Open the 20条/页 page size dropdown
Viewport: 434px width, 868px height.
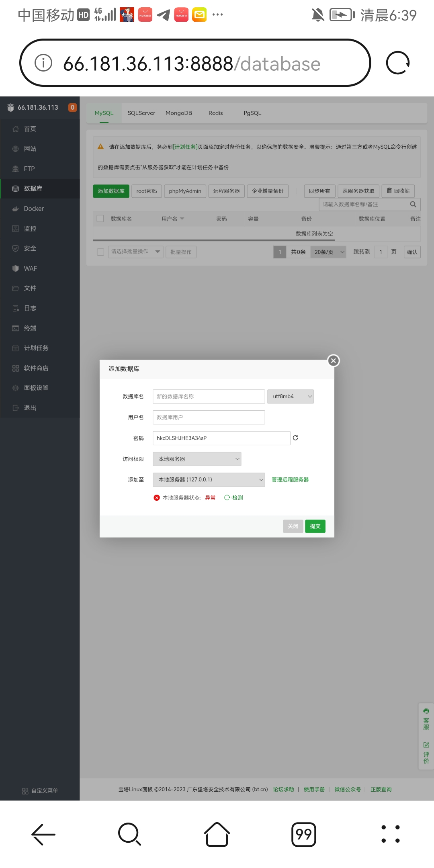328,252
